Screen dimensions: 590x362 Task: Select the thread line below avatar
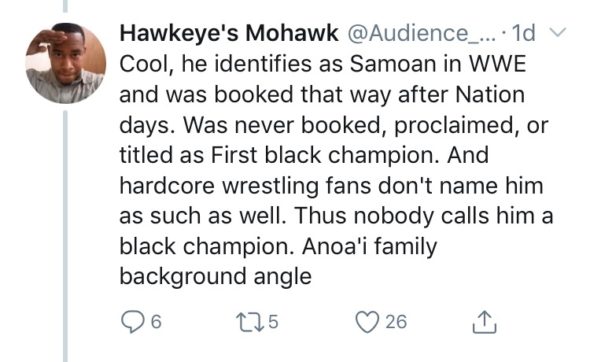point(65,236)
